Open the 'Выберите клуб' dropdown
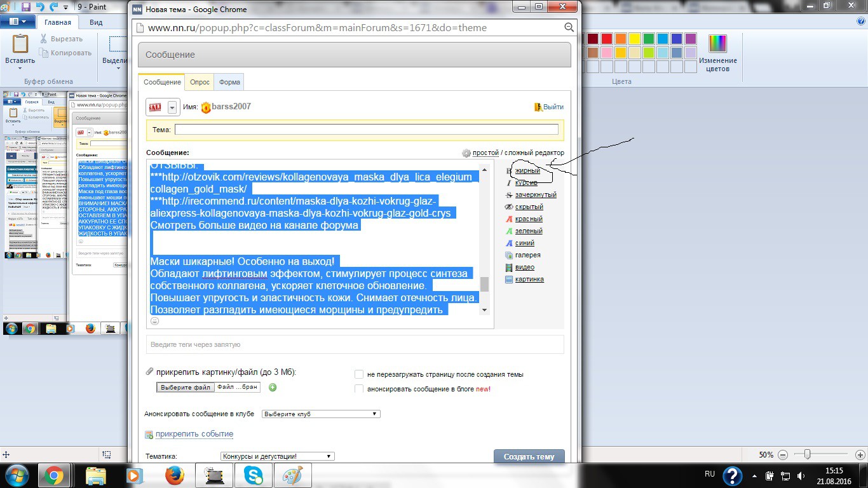The image size is (868, 488). point(321,414)
